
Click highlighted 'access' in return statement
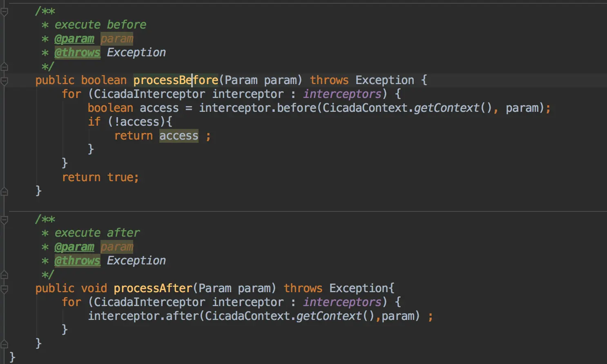click(179, 135)
